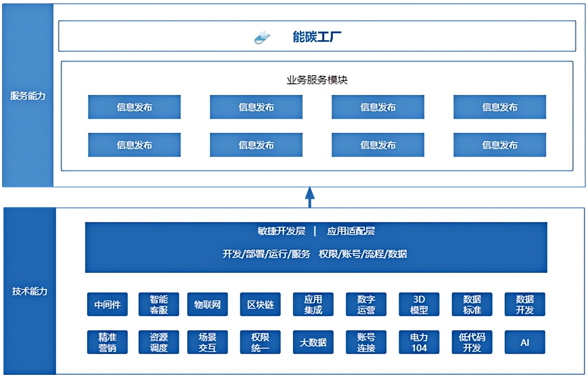Click the 敏捷开发层 label
588x381 pixels.
[281, 231]
